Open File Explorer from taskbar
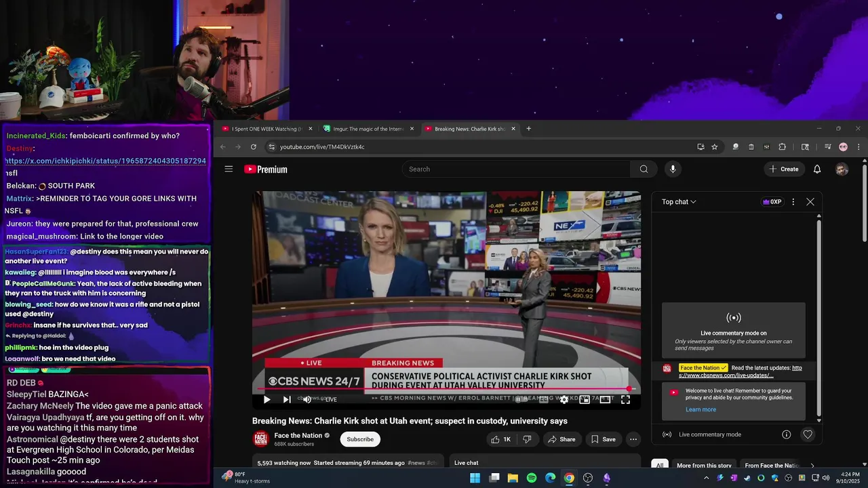Screen dimensions: 868x488 click(x=513, y=478)
